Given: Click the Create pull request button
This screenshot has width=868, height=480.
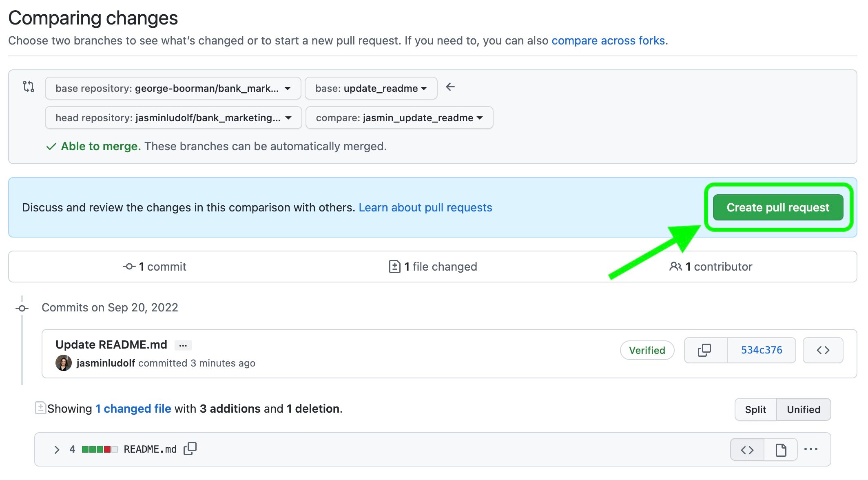Looking at the screenshot, I should click(778, 207).
